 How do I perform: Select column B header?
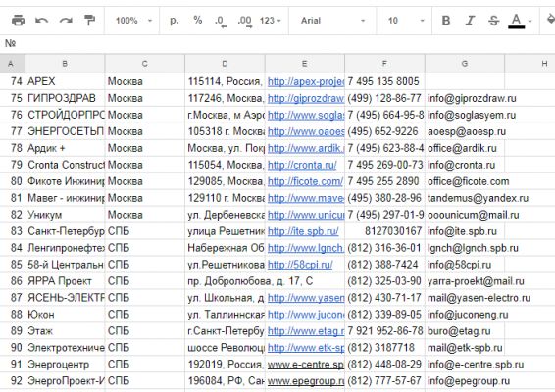click(65, 64)
